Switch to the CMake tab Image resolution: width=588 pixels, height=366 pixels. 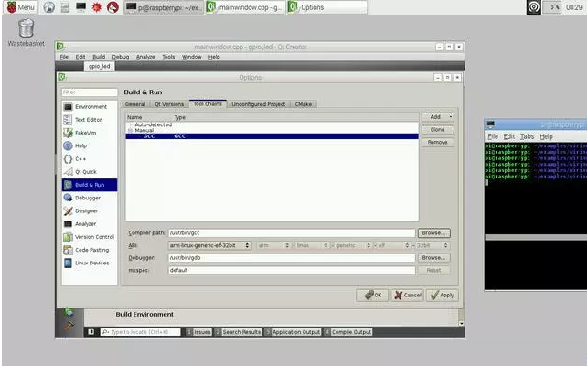[304, 104]
